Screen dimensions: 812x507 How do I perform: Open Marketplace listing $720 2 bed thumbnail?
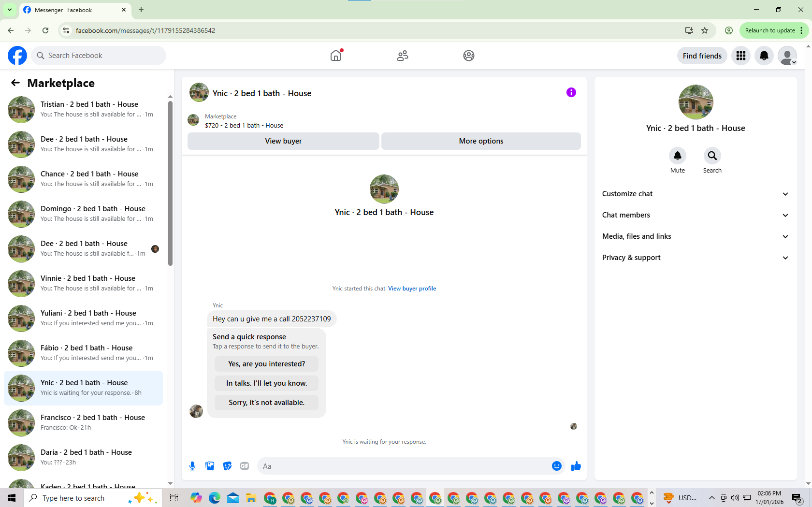193,120
